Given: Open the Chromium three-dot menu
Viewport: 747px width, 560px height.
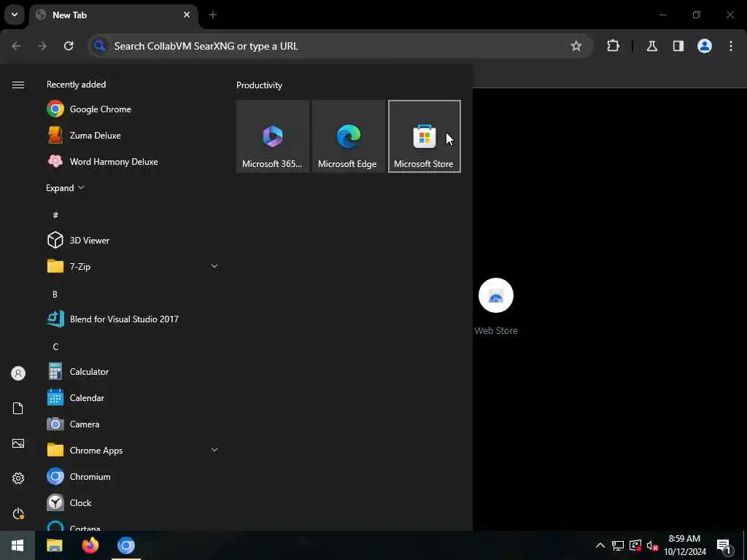Looking at the screenshot, I should 731,46.
